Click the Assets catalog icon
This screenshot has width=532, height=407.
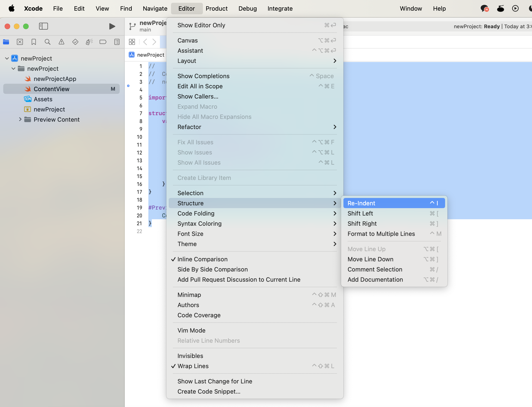click(x=28, y=99)
